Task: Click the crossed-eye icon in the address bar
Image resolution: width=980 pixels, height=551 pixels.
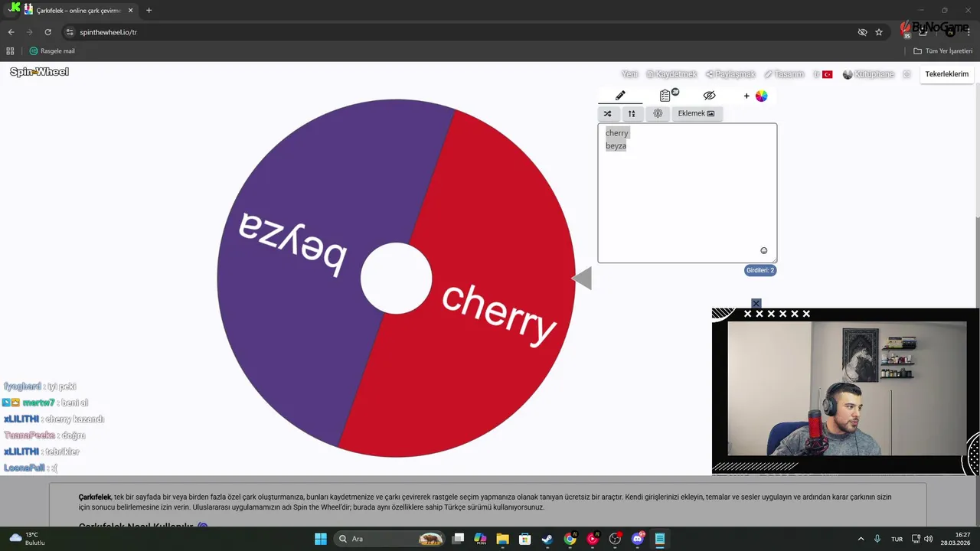Action: click(x=862, y=32)
